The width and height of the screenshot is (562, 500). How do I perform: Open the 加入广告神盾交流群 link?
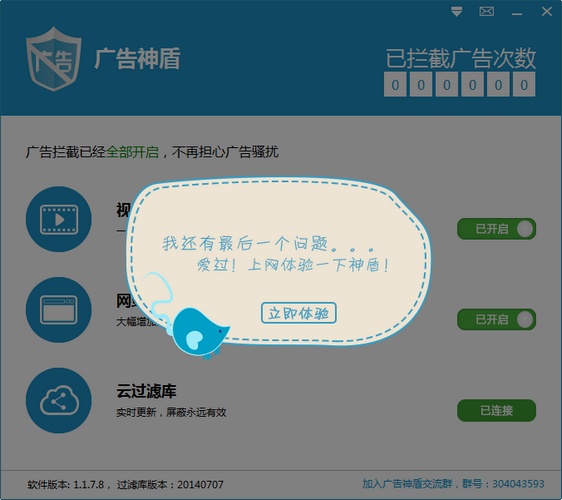click(453, 484)
